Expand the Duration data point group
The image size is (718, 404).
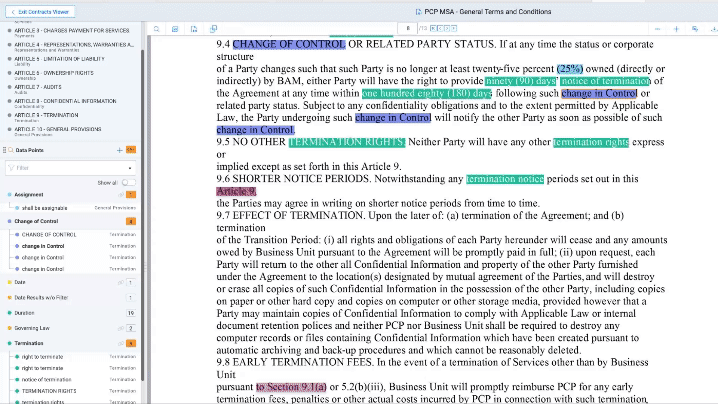click(8, 313)
